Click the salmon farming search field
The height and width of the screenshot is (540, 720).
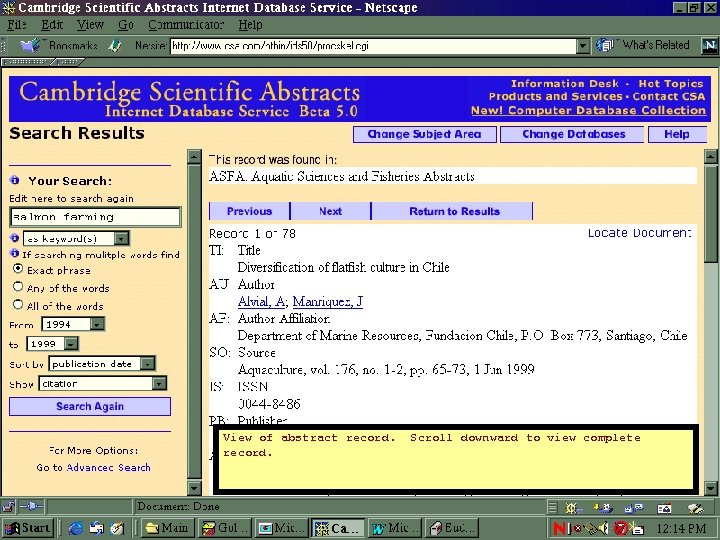tap(95, 217)
